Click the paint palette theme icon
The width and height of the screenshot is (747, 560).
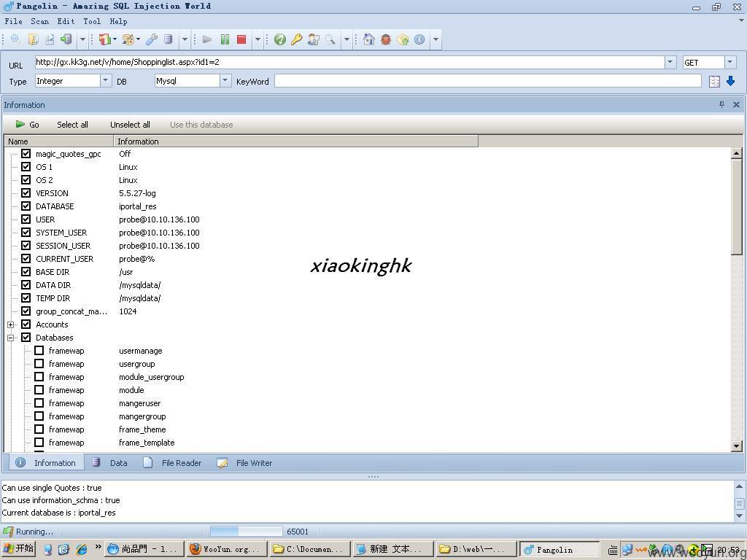[x=128, y=39]
